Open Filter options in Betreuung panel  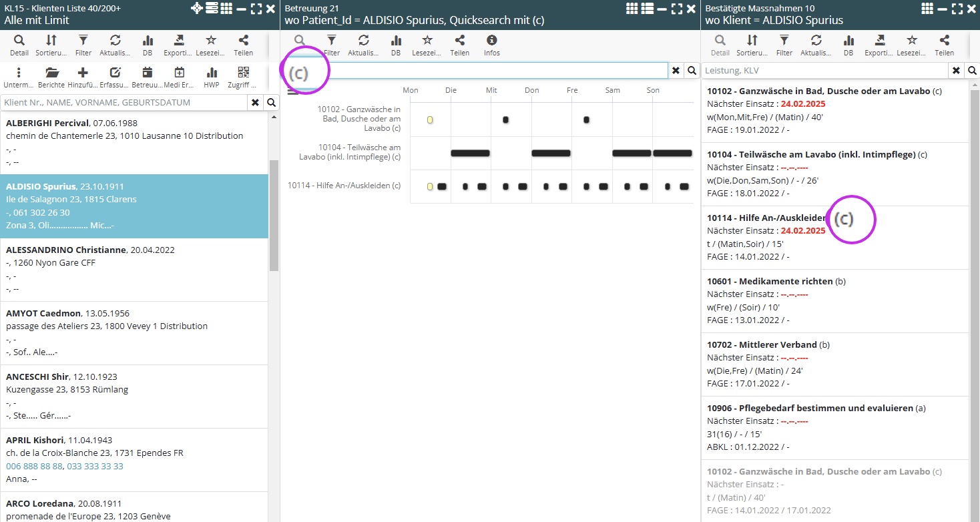click(331, 45)
